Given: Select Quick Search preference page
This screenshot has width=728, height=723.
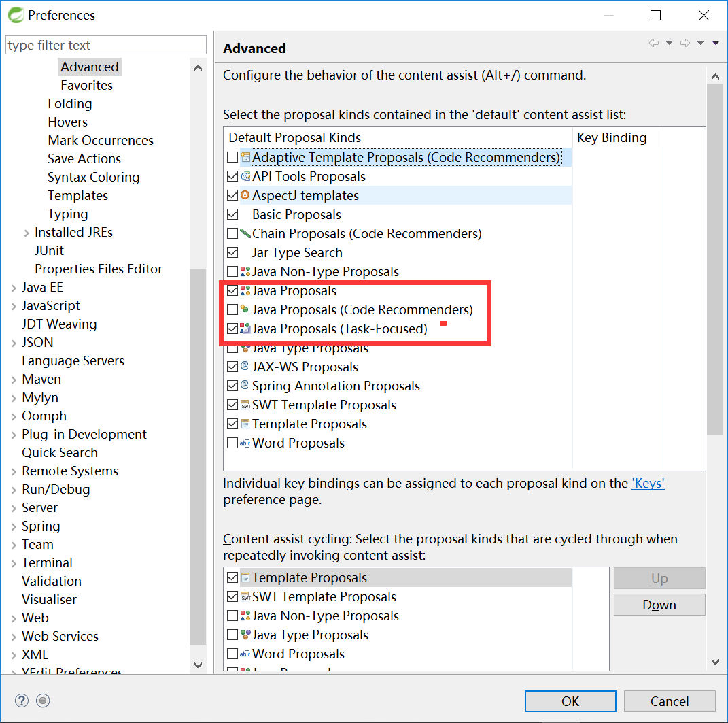Looking at the screenshot, I should tap(59, 452).
